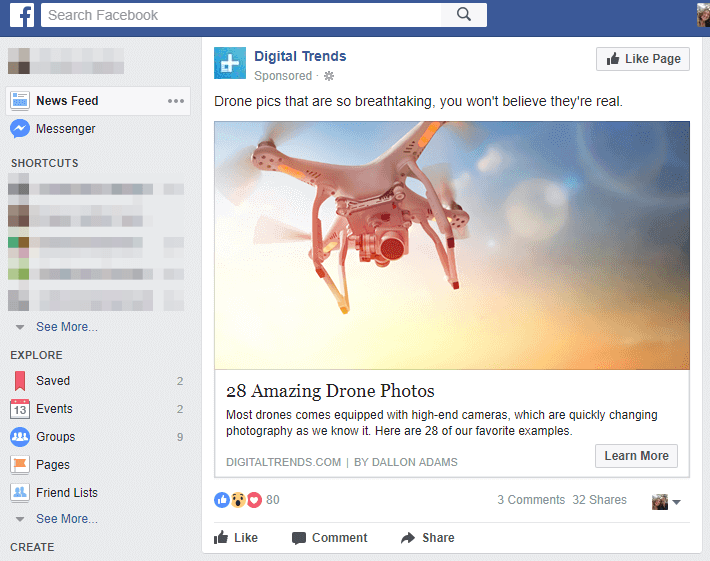Expand See More under Shortcuts
The height and width of the screenshot is (561, 710).
[x=67, y=326]
